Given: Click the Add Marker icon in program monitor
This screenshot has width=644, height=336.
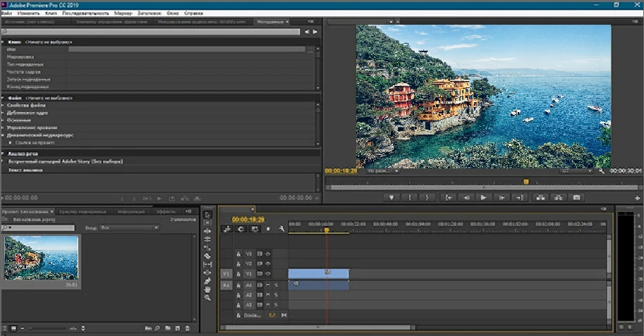Looking at the screenshot, I should point(391,198).
